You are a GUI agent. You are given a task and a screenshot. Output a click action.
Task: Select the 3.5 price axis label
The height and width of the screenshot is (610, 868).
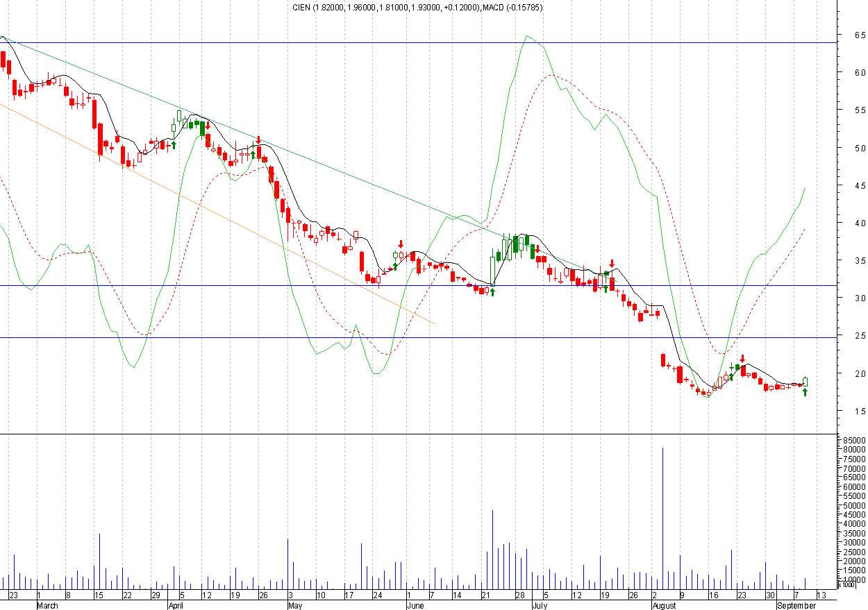860,260
